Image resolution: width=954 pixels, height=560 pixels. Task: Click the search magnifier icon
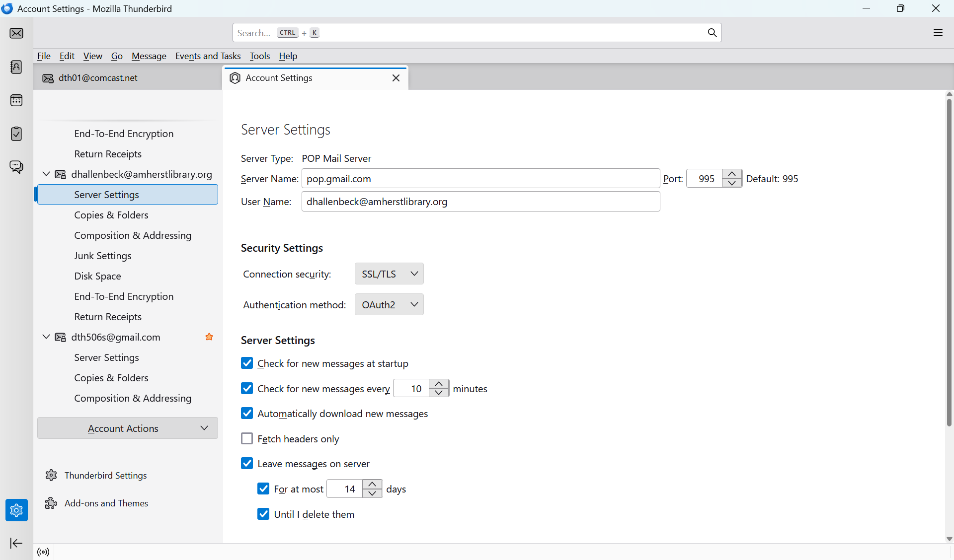click(712, 33)
